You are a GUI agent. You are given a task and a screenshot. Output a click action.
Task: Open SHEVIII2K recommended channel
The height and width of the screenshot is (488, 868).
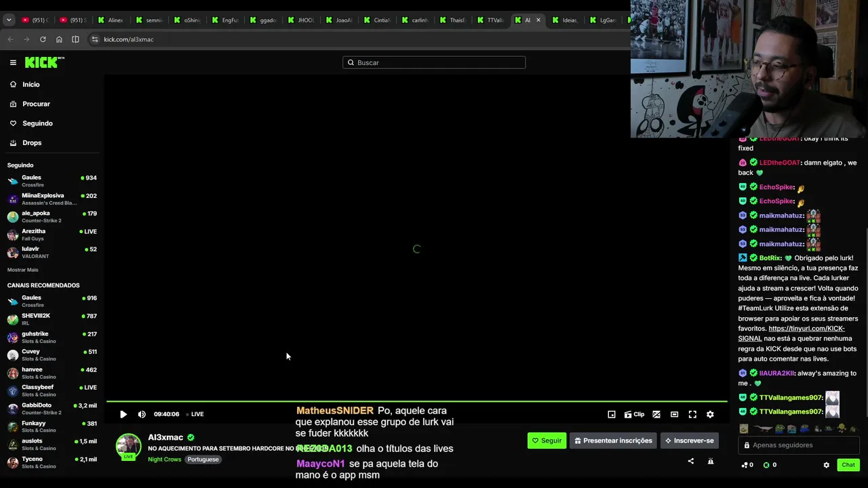(52, 319)
